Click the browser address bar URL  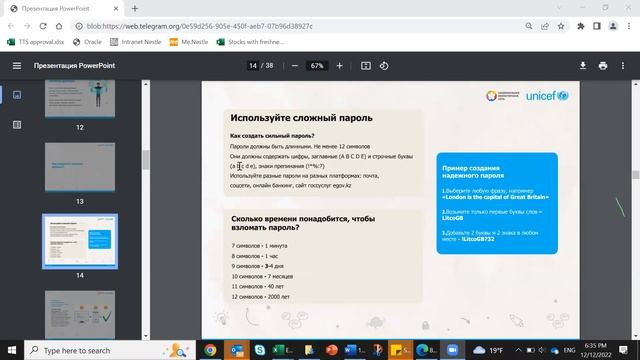tap(200, 26)
